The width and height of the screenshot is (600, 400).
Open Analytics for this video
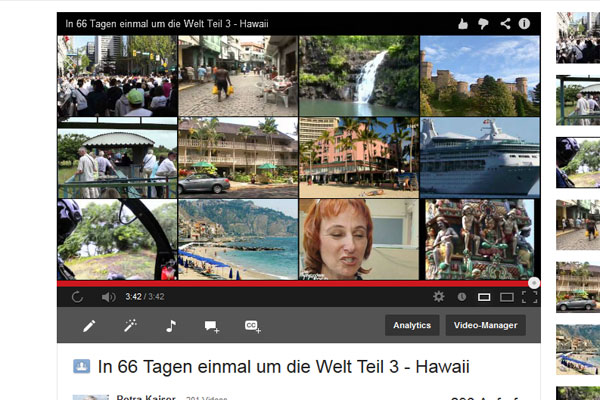click(x=412, y=325)
